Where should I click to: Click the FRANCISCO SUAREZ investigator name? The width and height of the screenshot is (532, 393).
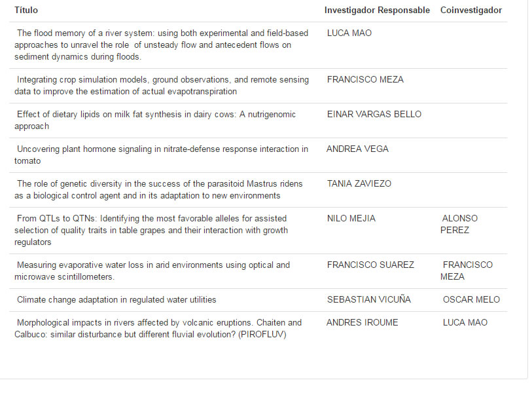pos(370,265)
